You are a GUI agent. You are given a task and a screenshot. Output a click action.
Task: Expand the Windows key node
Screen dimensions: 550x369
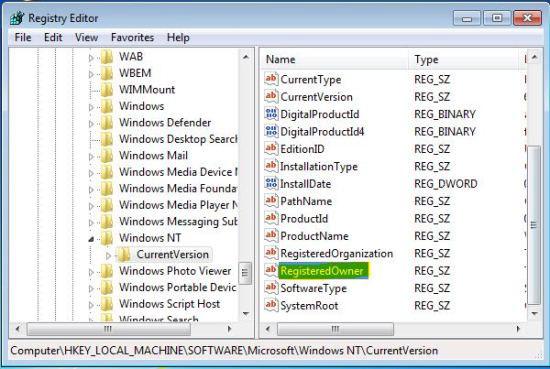(91, 107)
